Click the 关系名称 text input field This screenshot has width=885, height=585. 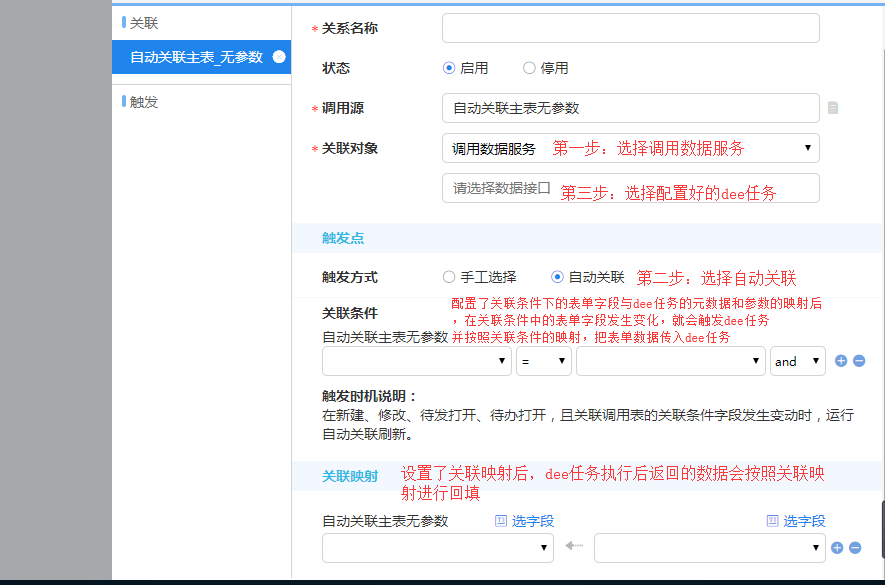(x=630, y=28)
